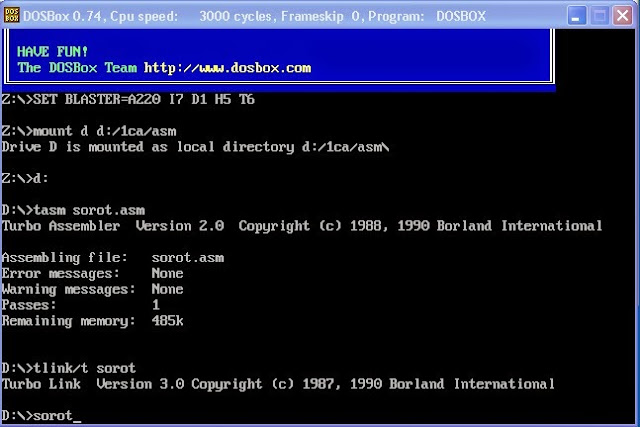
Task: Click 'The DOSBox Team' text
Action: pos(77,68)
